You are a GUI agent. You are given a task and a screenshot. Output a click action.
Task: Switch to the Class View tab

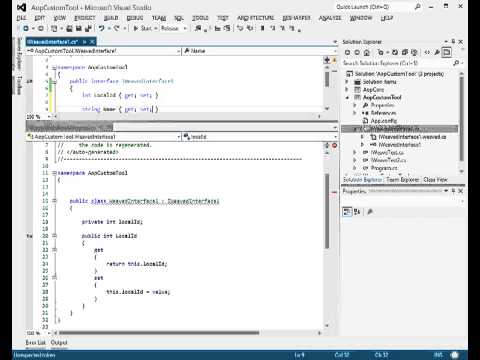435,180
